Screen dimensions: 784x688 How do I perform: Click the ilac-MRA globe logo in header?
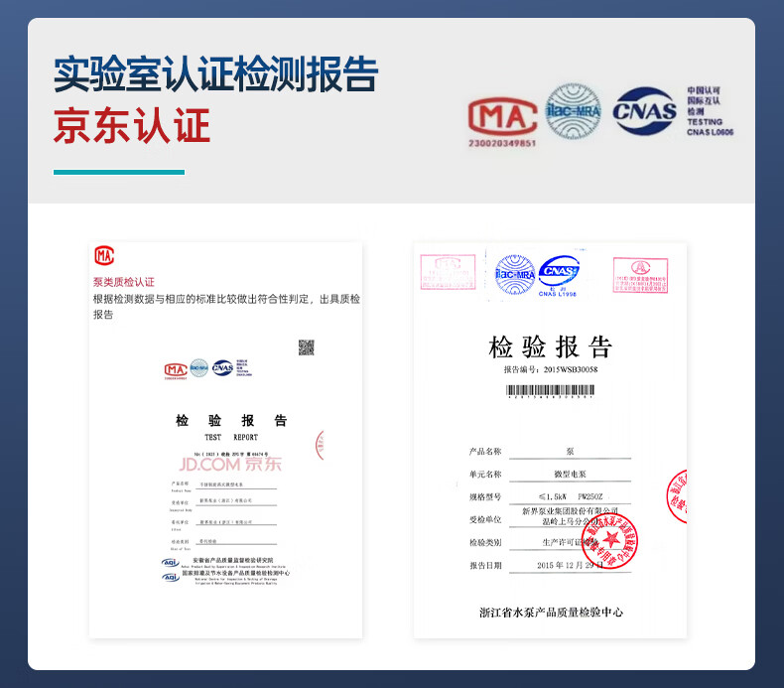click(574, 111)
